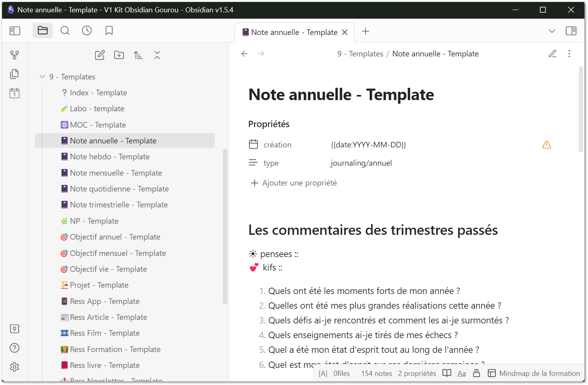Image resolution: width=588 pixels, height=385 pixels.
Task: Collapse all folders in the file explorer
Action: [157, 55]
